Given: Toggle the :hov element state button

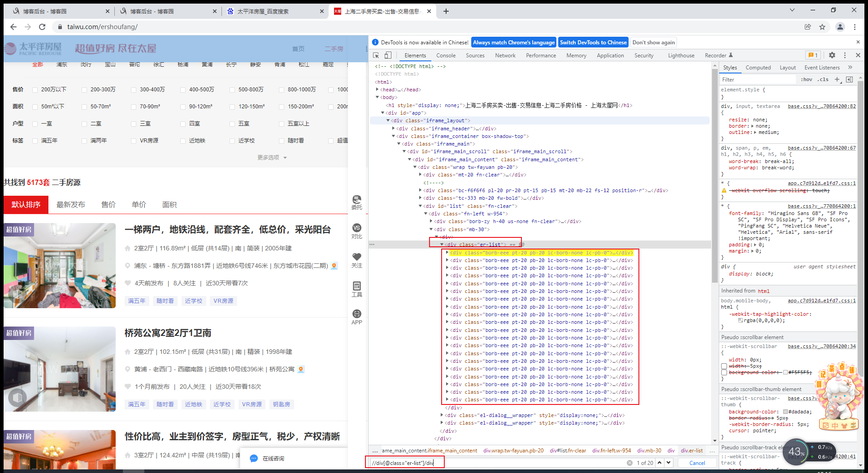Looking at the screenshot, I should (x=807, y=79).
